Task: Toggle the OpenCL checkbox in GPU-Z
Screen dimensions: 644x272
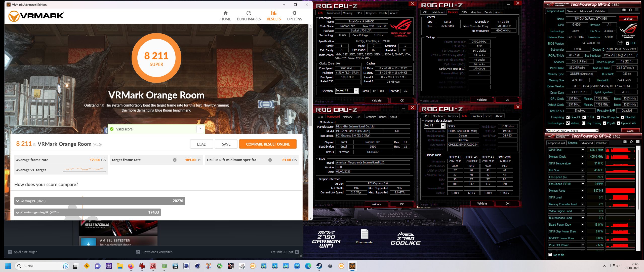Action: 568,117
